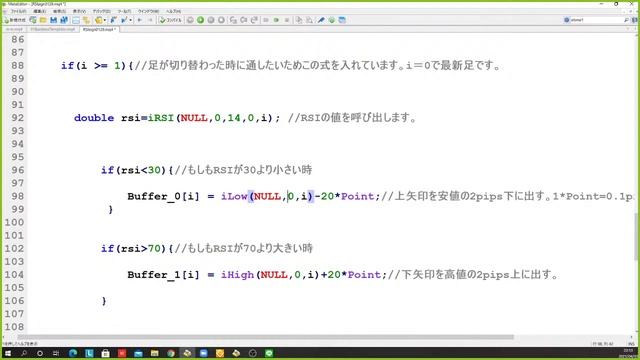This screenshot has height=360, width=640.
Task: Open the ツール (Tools) menu
Action: tap(124, 11)
